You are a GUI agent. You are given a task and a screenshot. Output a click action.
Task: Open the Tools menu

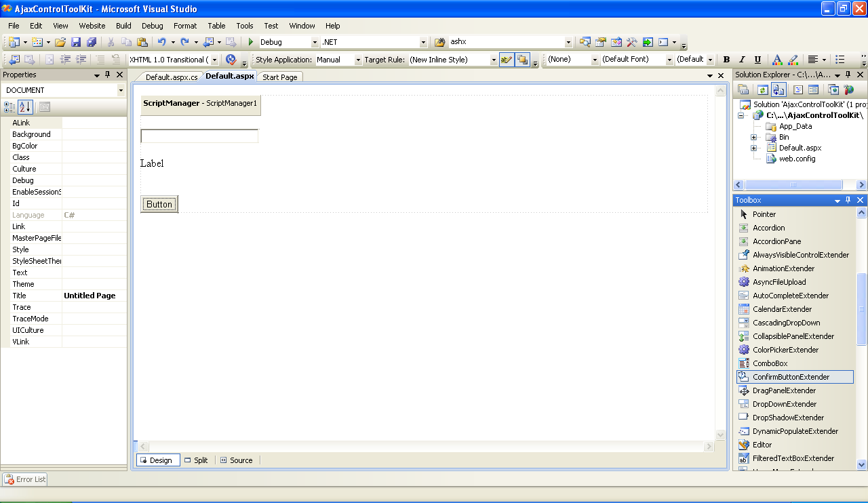click(245, 26)
